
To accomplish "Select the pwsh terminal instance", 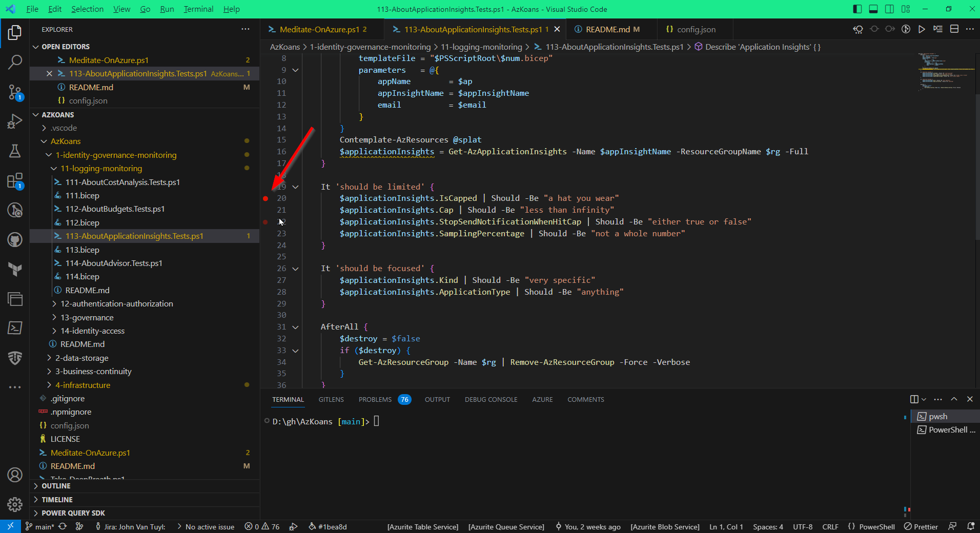I will (x=945, y=416).
